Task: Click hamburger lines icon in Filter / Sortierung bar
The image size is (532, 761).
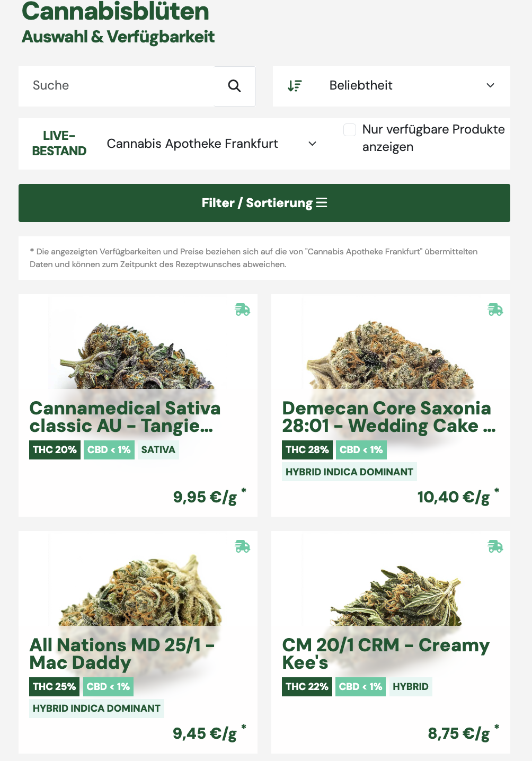Action: pyautogui.click(x=322, y=203)
